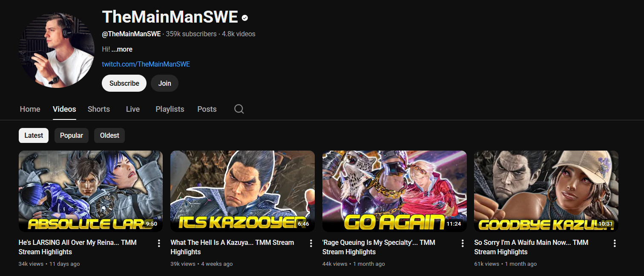Click the TheMainManSWE channel avatar

tap(56, 50)
